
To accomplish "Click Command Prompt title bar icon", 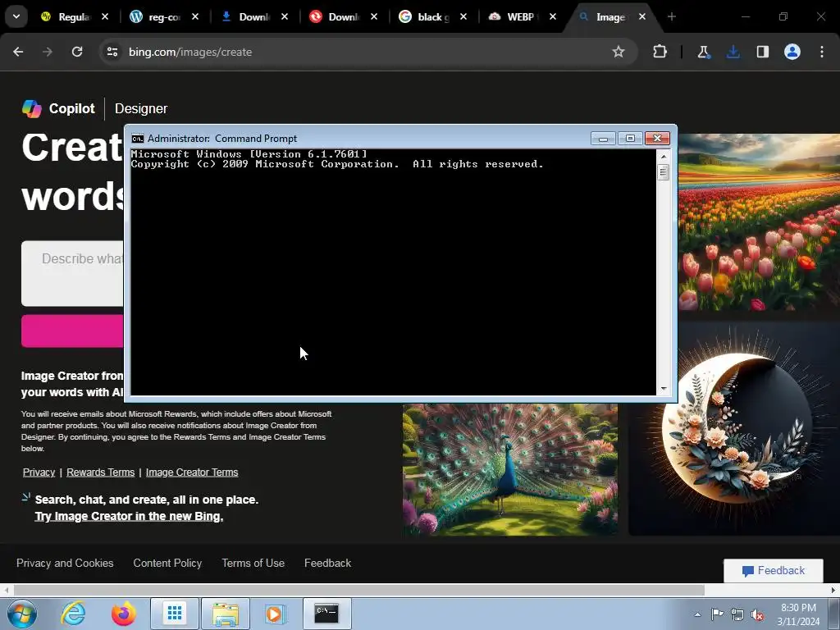I will (138, 139).
